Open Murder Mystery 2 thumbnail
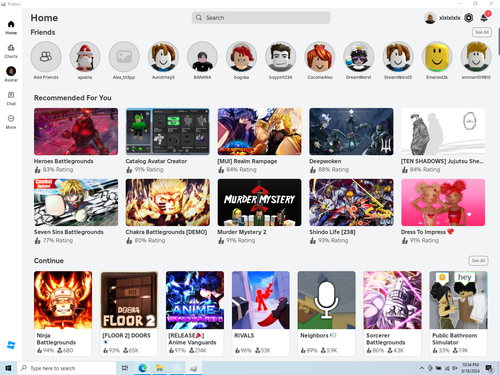The image size is (500, 375). pos(259,202)
